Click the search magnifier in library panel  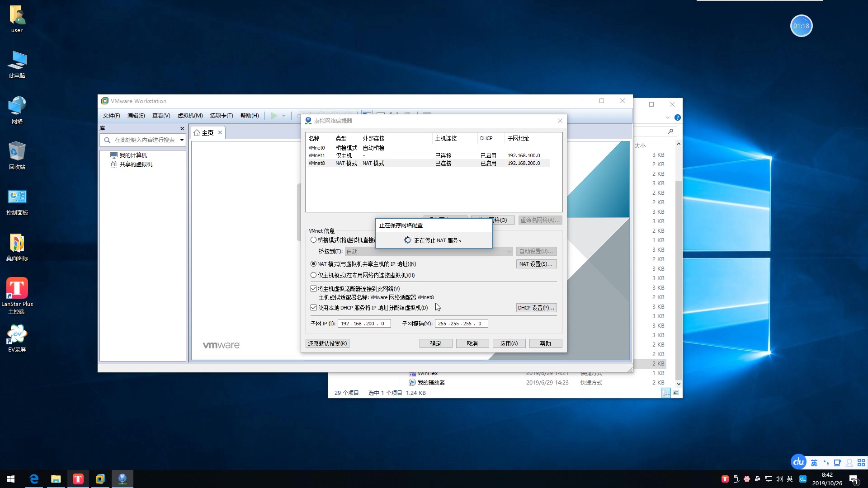pyautogui.click(x=108, y=140)
